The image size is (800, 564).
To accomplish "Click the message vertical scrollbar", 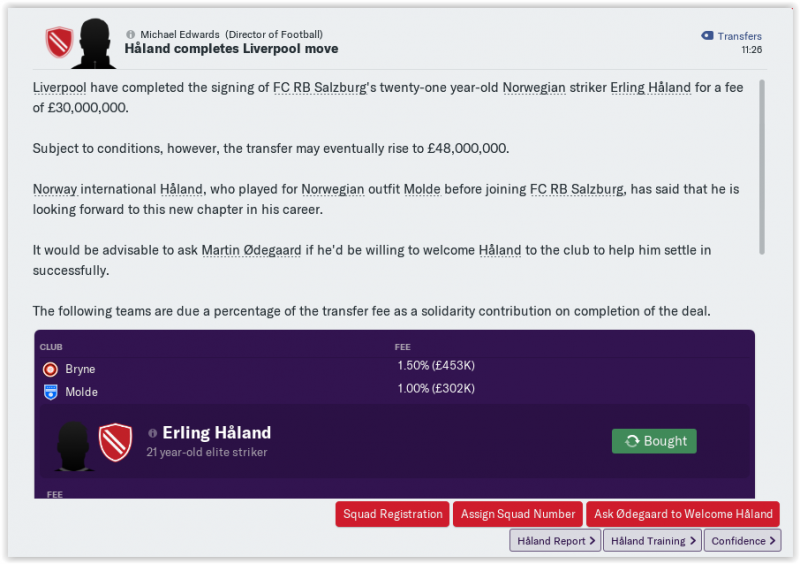I will 762,167.
